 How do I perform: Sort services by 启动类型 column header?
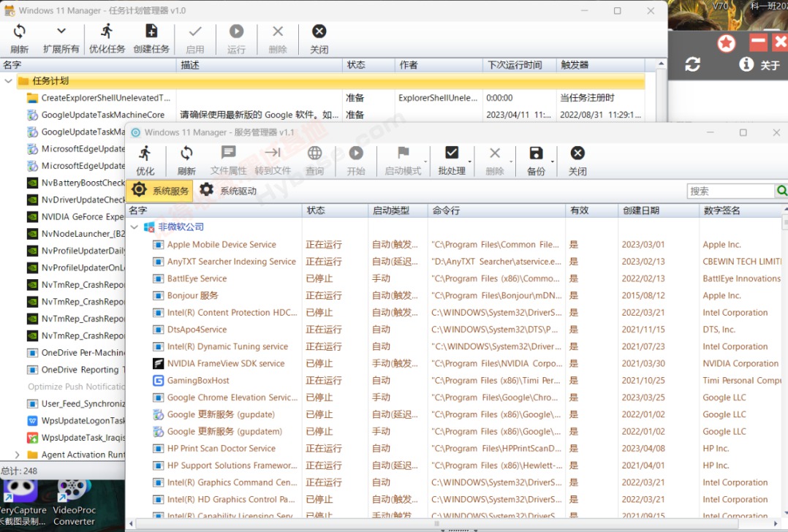point(398,210)
